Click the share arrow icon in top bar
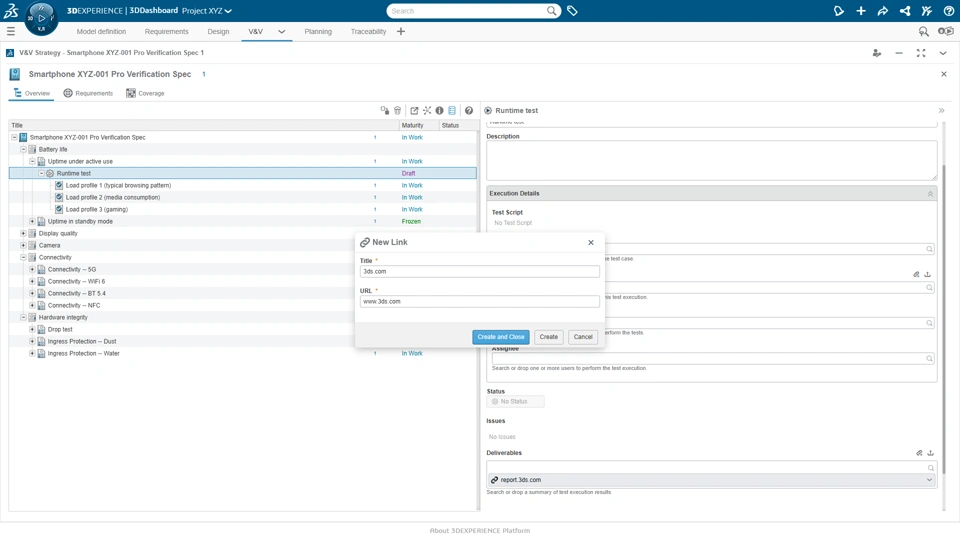 (882, 10)
